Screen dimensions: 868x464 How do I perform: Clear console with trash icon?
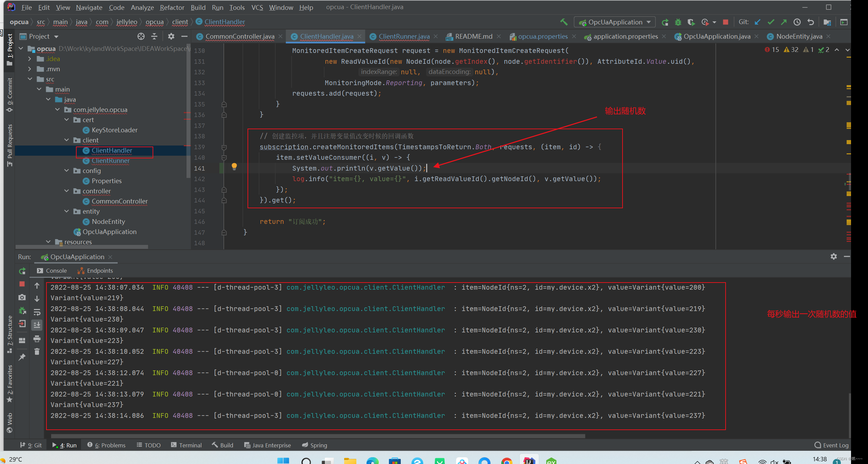tap(37, 352)
